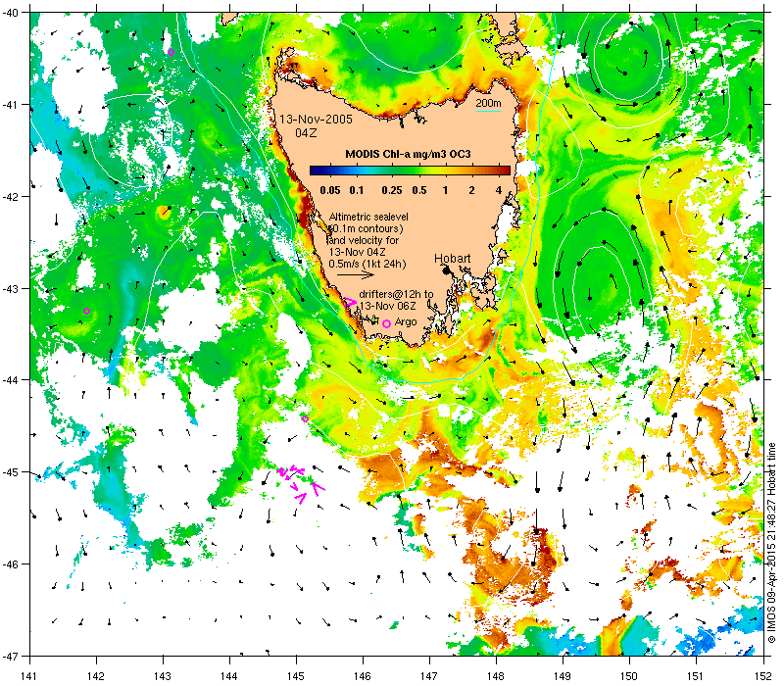Image resolution: width=784 pixels, height=686 pixels.
Task: Click the magenta drifter arrow left of 'drifters@12h'
Action: click(350, 303)
